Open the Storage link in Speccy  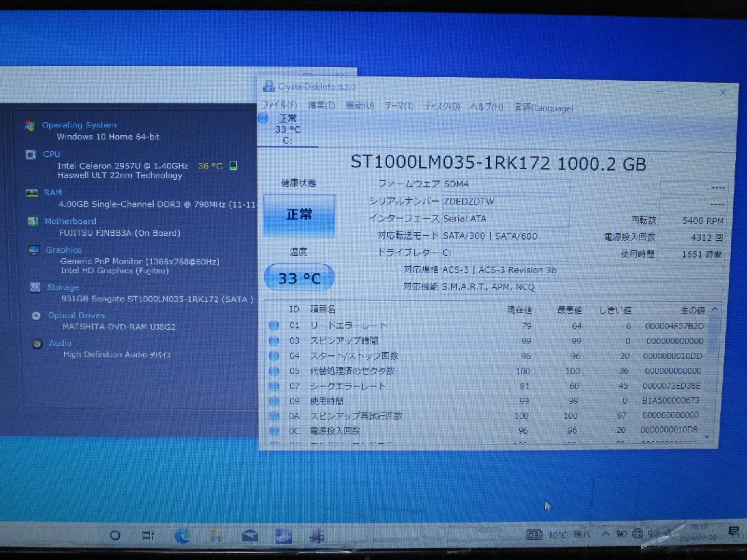click(63, 287)
